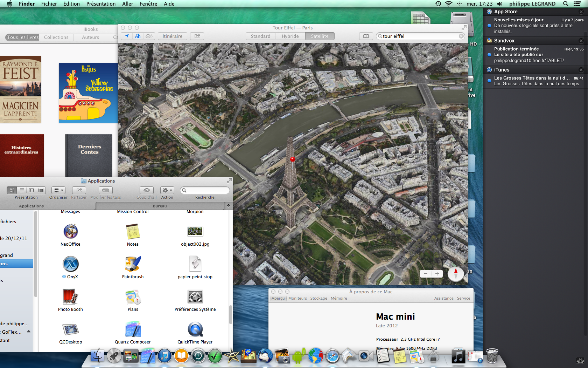Add new Finder tab with plus button

click(229, 206)
